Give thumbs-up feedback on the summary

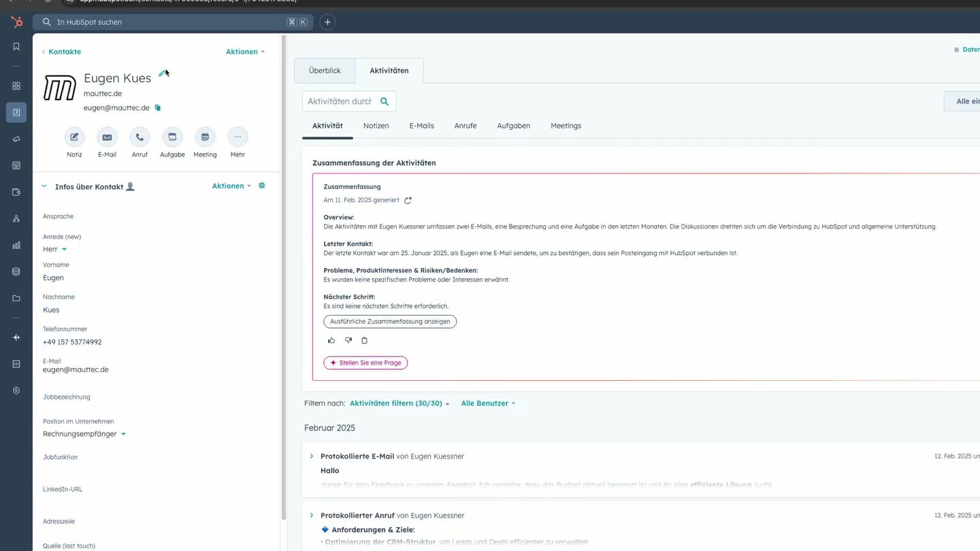pos(331,340)
